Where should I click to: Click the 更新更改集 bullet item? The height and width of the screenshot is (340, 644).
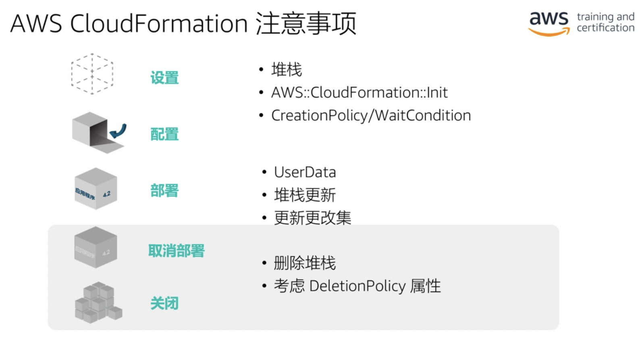[x=312, y=218]
